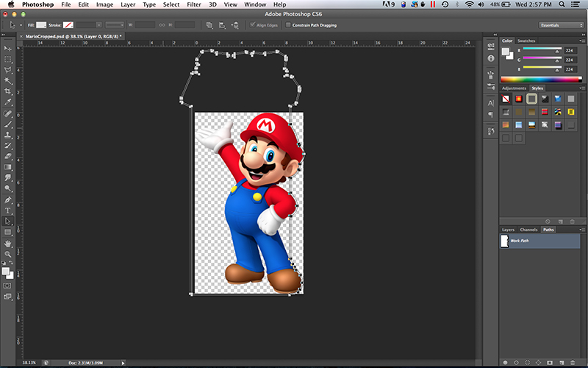Select the Healing Brush tool

(7, 113)
